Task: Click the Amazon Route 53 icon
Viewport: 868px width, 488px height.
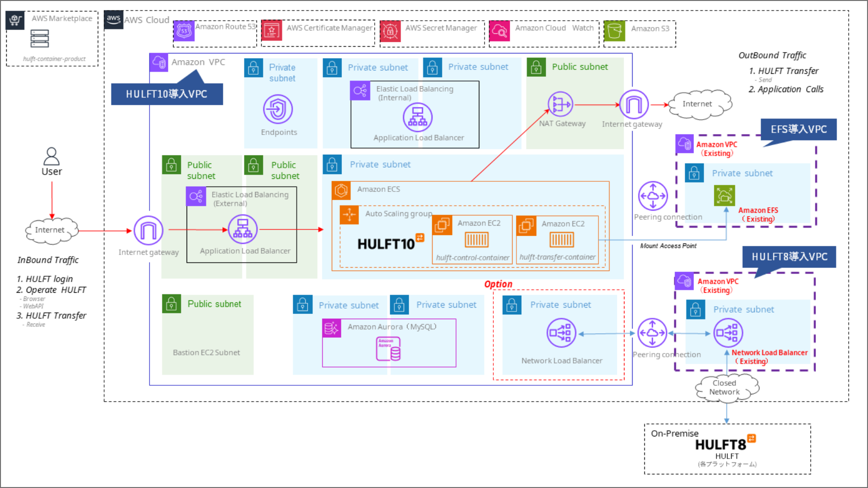Action: coord(184,31)
